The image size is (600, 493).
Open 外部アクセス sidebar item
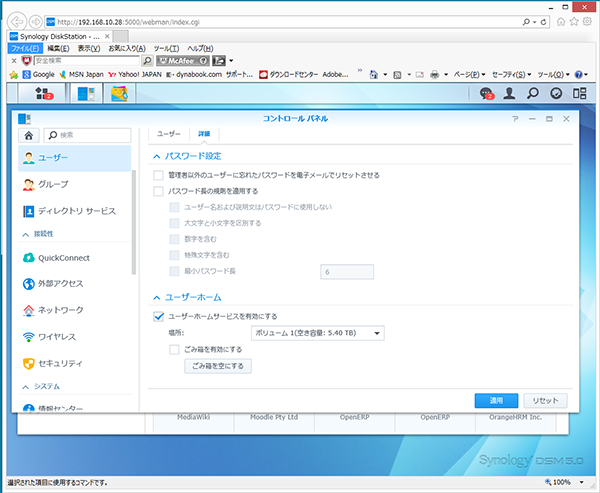point(75,284)
